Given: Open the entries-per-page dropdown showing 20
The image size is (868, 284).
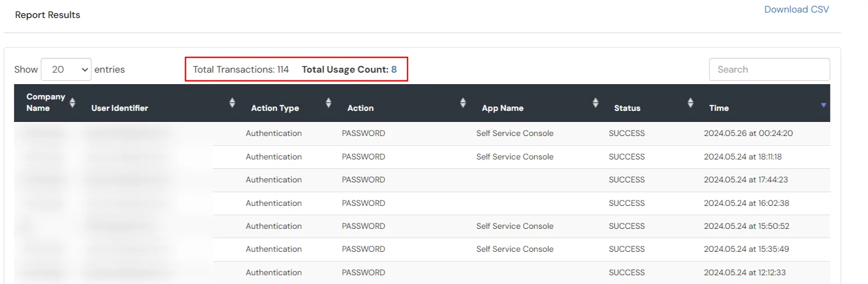Looking at the screenshot, I should [66, 69].
